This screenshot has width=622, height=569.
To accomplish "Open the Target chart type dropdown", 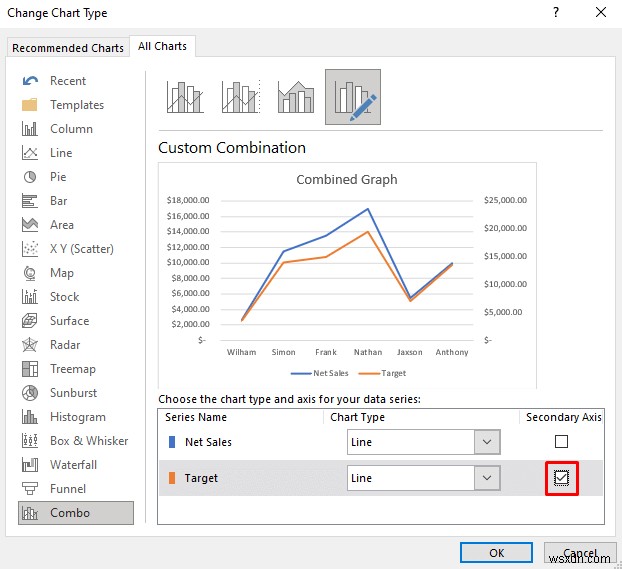I will (487, 478).
